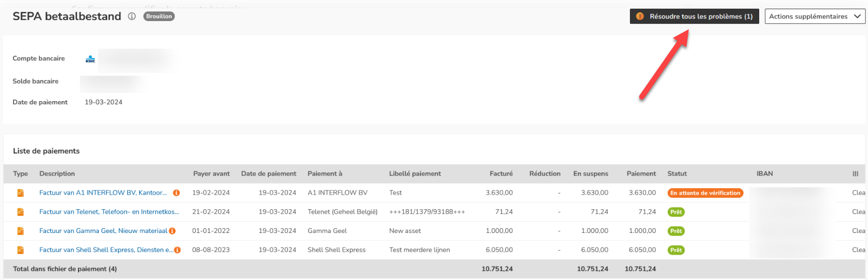Sort by Type column header
The width and height of the screenshot is (868, 280).
[x=21, y=174]
